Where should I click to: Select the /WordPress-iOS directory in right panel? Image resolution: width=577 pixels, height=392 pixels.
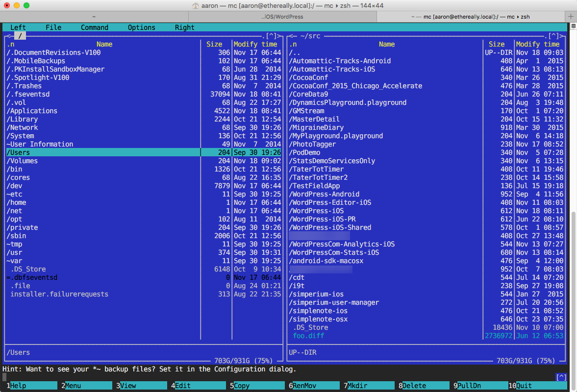(x=316, y=211)
